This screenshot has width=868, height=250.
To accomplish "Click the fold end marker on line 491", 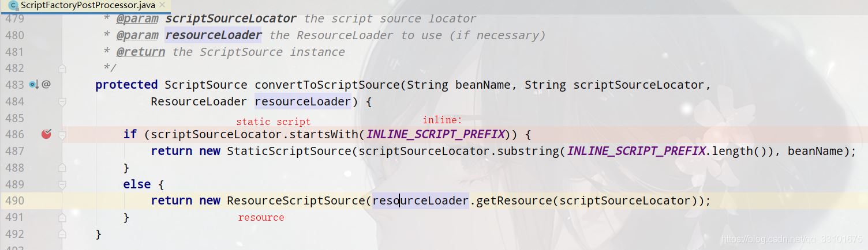I will tap(62, 218).
